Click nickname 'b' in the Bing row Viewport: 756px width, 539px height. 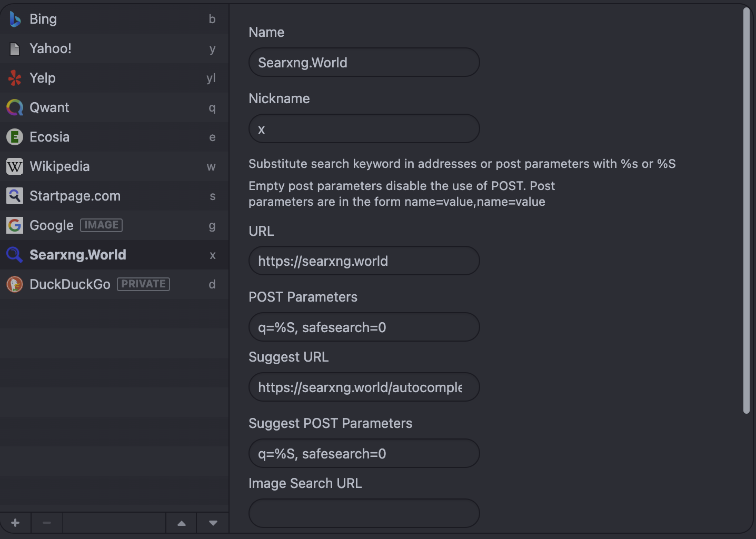[212, 19]
